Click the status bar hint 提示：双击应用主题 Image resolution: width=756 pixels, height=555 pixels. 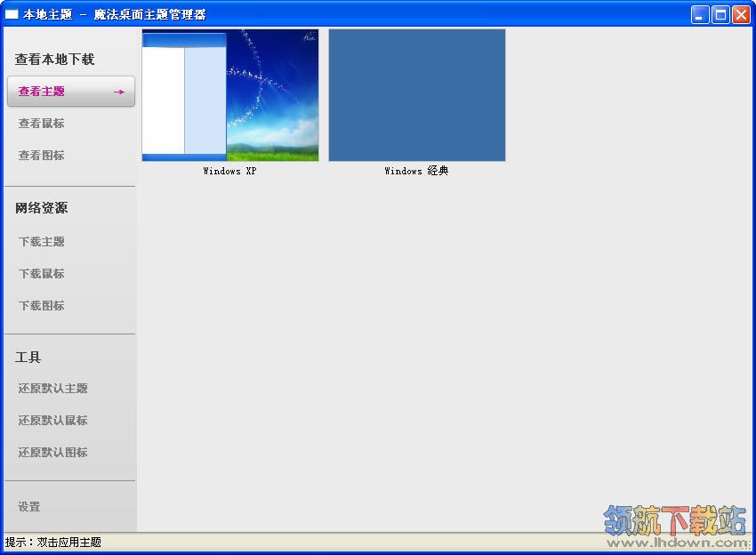[x=53, y=543]
